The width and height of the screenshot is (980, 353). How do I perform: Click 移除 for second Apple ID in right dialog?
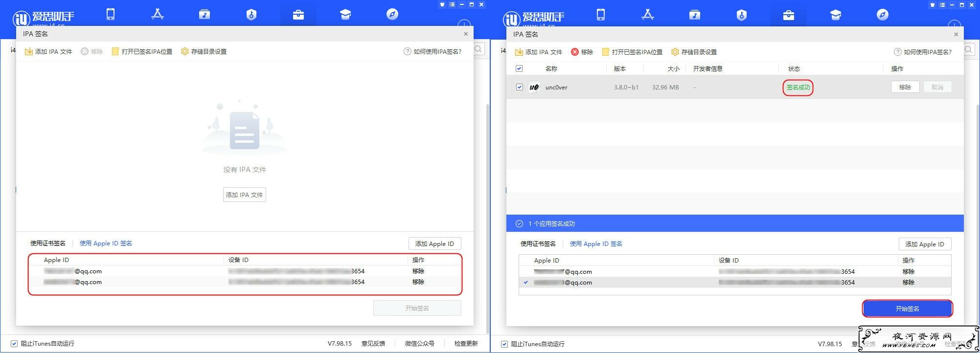coord(909,282)
